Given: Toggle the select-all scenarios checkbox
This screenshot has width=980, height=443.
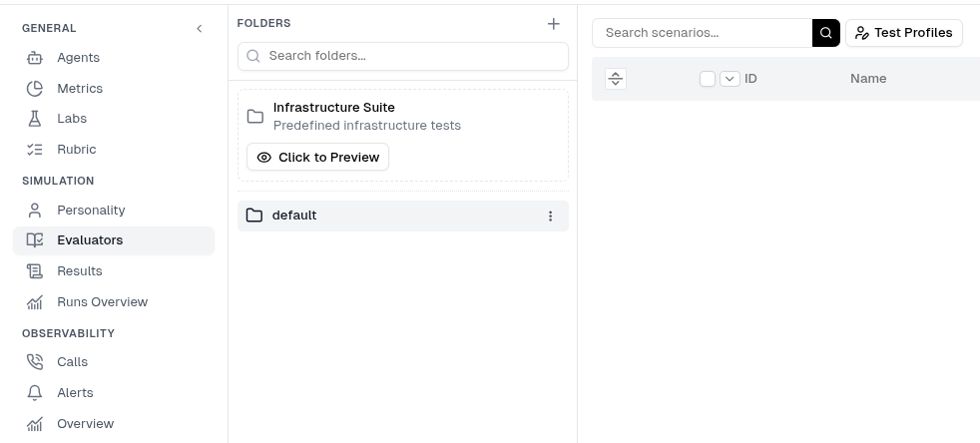Looking at the screenshot, I should pos(707,79).
